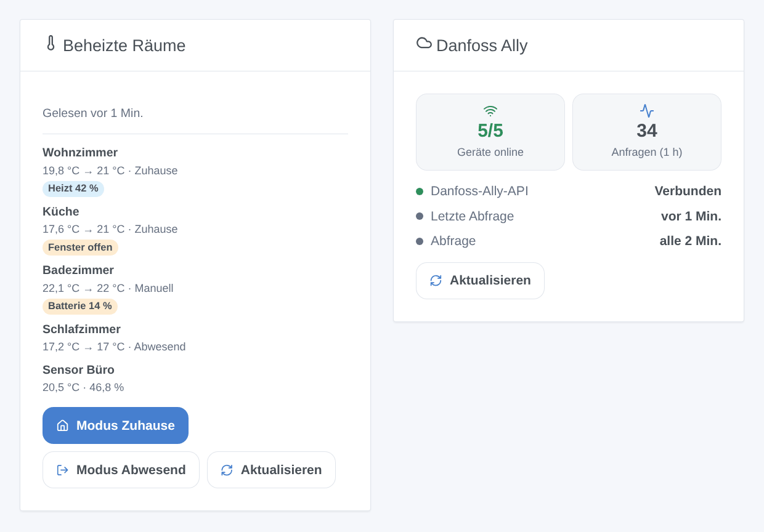Click Schlafzimmer's 17,2 °C → 17 °C Abwesend line
The height and width of the screenshot is (532, 764).
point(114,347)
